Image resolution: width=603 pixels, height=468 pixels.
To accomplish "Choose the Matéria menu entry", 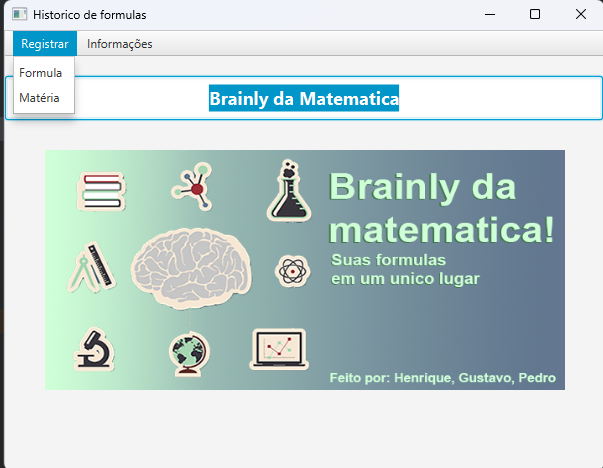I will (x=44, y=98).
